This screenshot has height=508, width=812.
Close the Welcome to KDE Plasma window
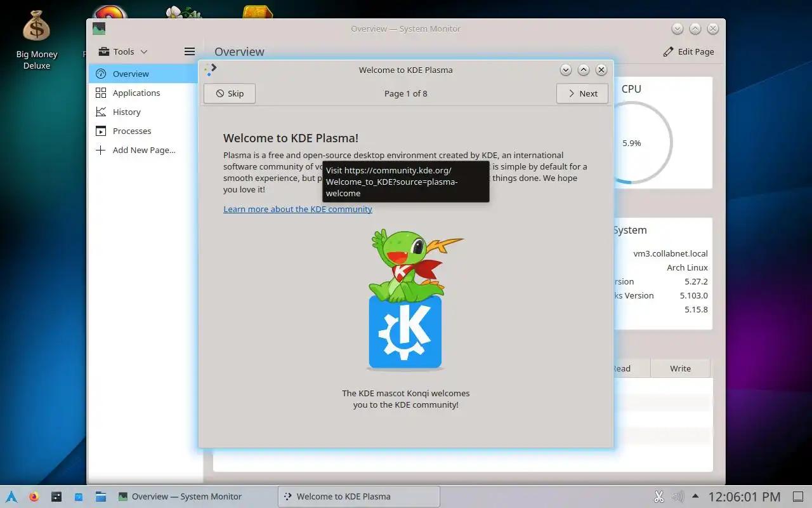click(x=601, y=70)
